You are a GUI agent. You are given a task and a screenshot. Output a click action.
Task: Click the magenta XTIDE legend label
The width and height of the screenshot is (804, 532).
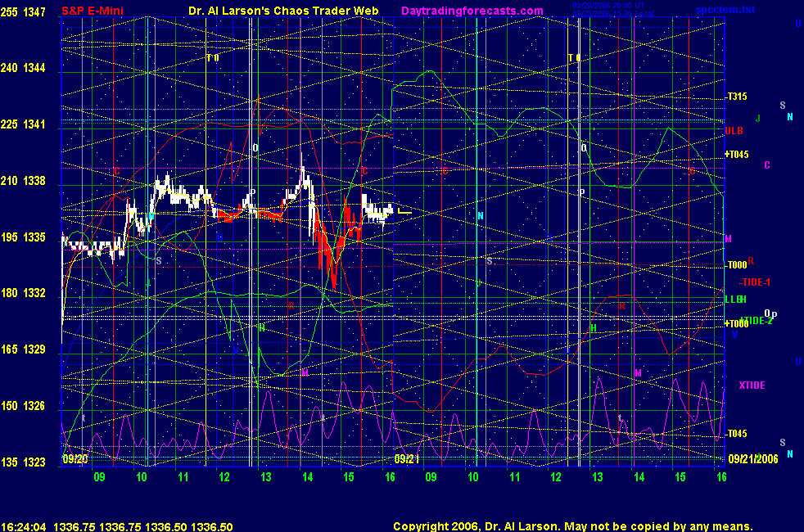752,385
